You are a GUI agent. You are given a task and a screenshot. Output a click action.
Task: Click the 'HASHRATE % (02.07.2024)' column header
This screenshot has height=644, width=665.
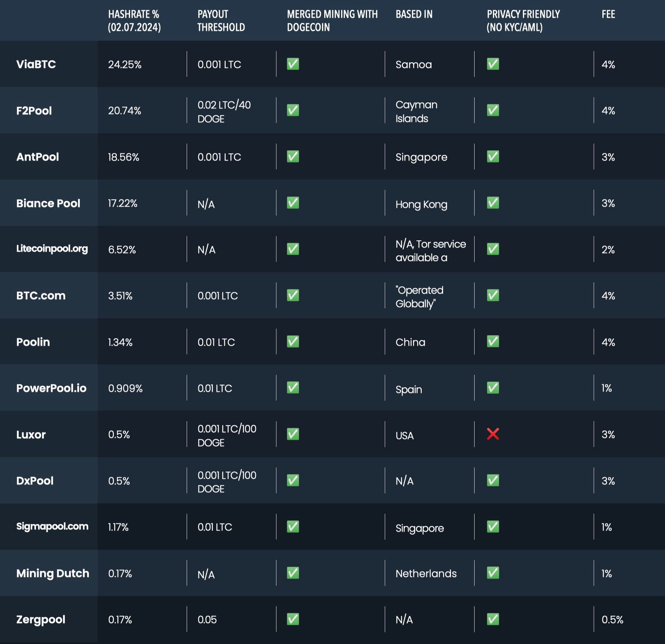(134, 21)
